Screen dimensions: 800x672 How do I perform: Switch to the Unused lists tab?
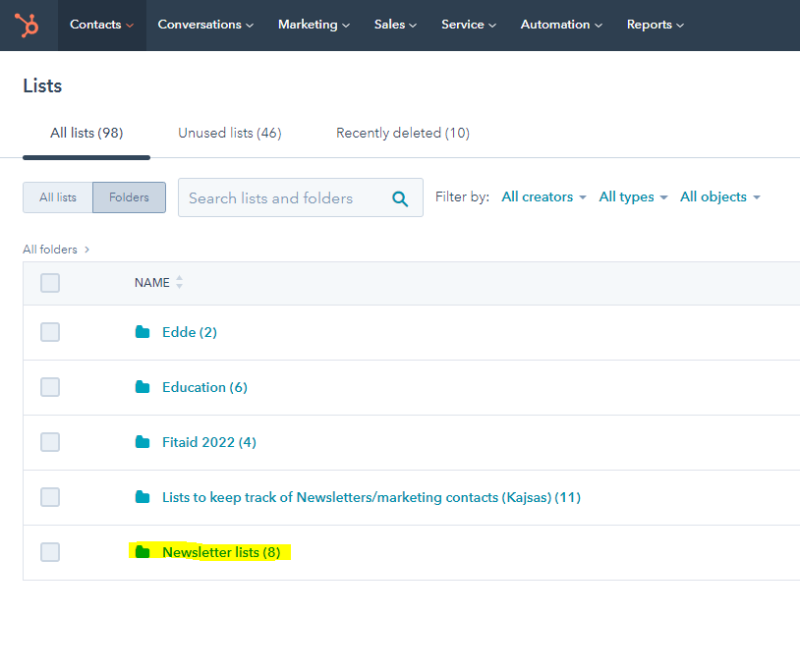click(x=230, y=133)
